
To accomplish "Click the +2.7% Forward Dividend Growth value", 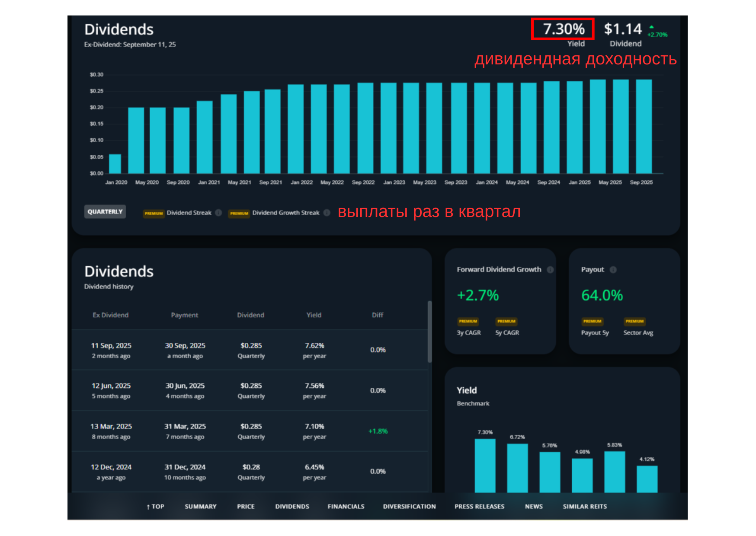I will 478,296.
